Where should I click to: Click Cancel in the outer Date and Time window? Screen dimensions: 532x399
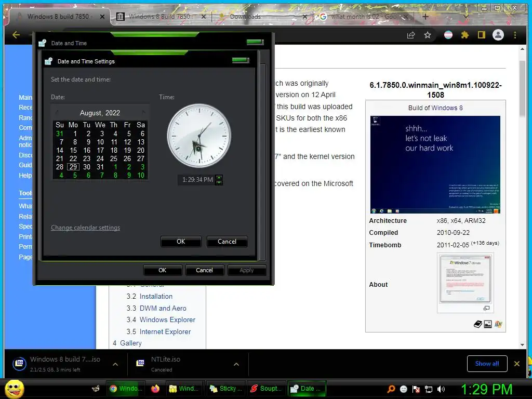click(x=204, y=270)
